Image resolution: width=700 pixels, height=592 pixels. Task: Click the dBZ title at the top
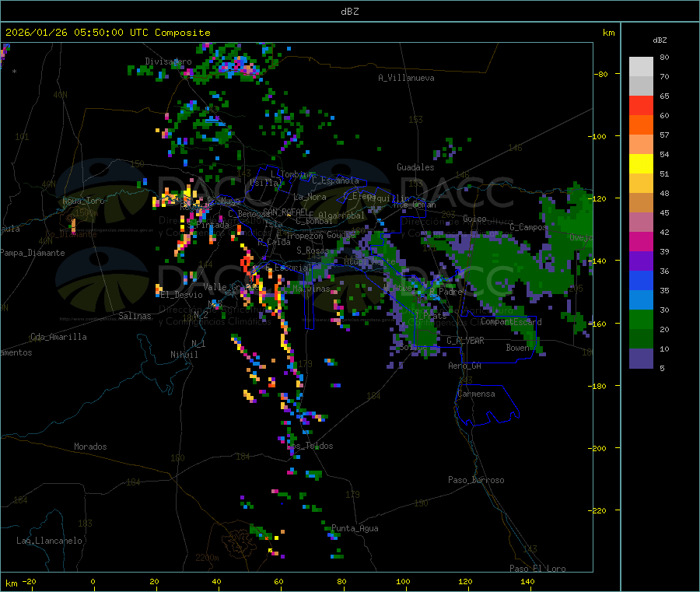coord(349,12)
